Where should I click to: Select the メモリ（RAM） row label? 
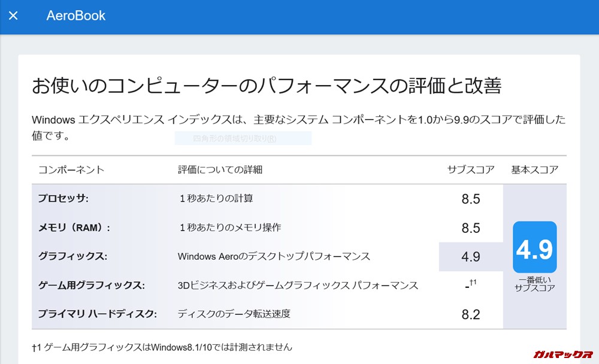[x=74, y=227]
